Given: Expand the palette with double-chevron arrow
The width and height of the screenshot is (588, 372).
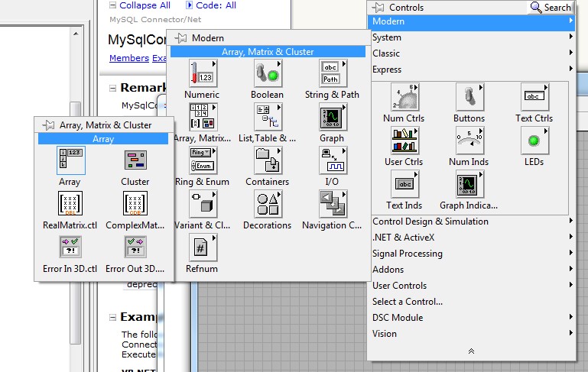Looking at the screenshot, I should [x=471, y=351].
